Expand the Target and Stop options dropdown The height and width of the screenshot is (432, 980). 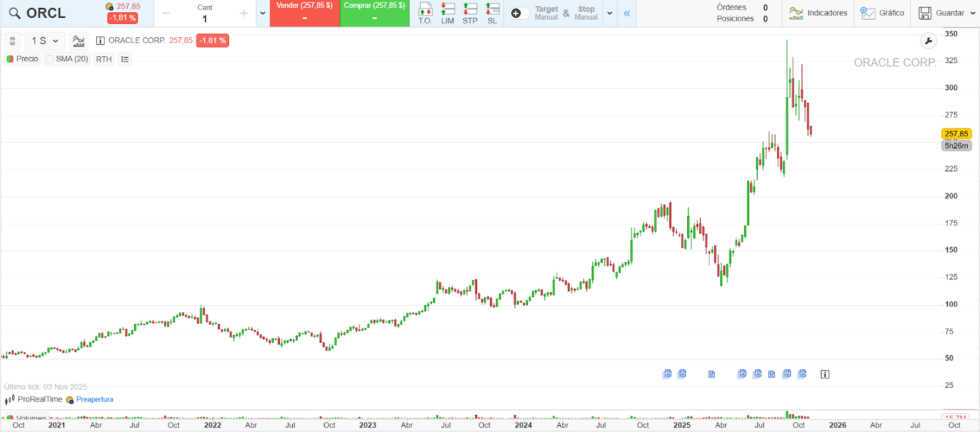click(x=609, y=13)
